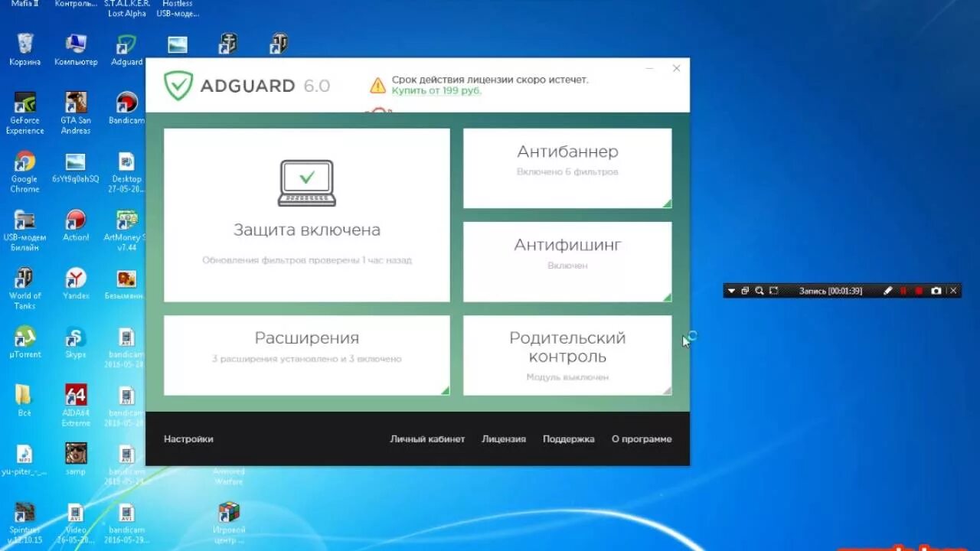
Task: Close the Bandicam recording bar
Action: [953, 291]
